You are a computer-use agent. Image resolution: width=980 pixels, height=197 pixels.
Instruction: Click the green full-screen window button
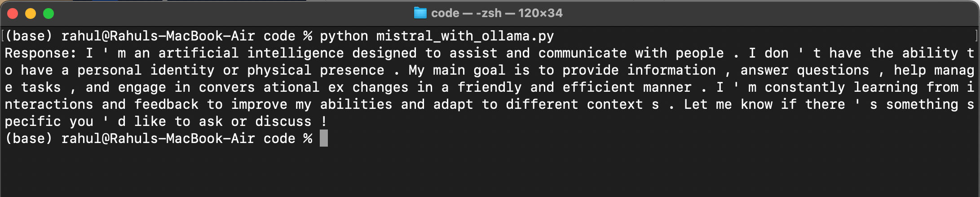click(x=49, y=13)
